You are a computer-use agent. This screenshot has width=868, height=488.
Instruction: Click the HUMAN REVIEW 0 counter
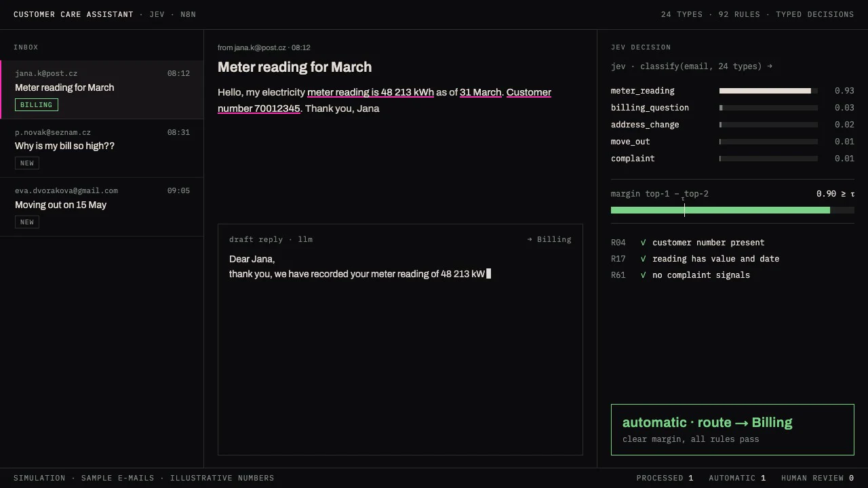click(x=818, y=478)
